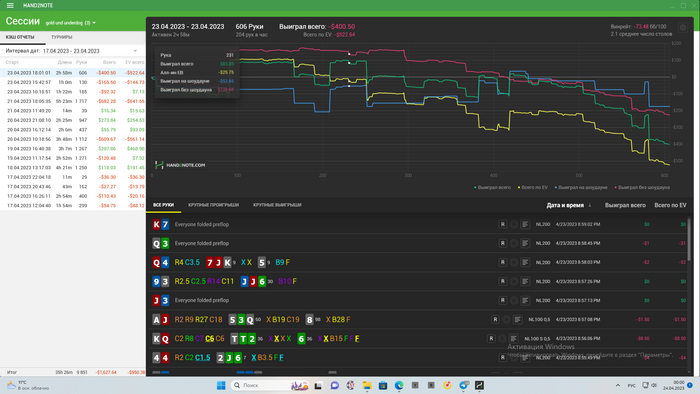This screenshot has height=394, width=700.
Task: Sort hands by Всего по EV column
Action: tap(670, 205)
